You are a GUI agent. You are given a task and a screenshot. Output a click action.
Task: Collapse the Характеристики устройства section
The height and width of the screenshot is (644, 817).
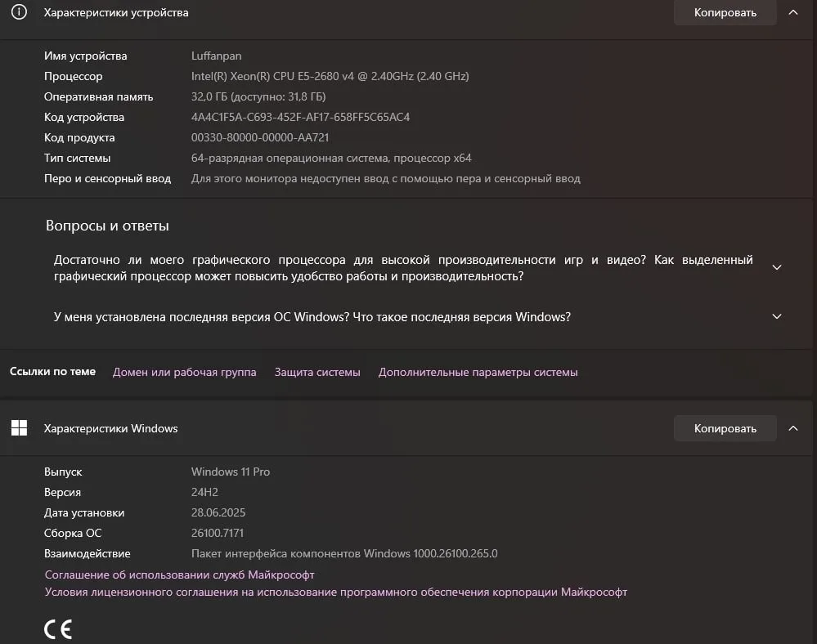coord(792,12)
